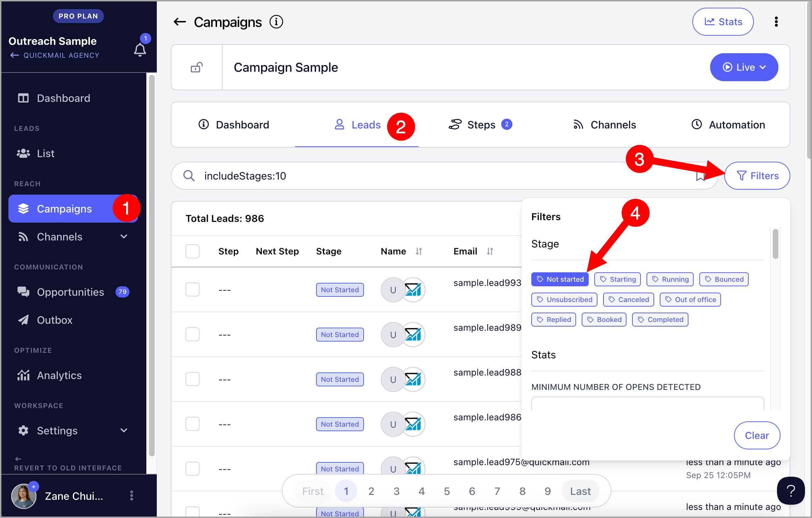Viewport: 812px width, 518px height.
Task: Open the leads List page
Action: click(x=73, y=153)
